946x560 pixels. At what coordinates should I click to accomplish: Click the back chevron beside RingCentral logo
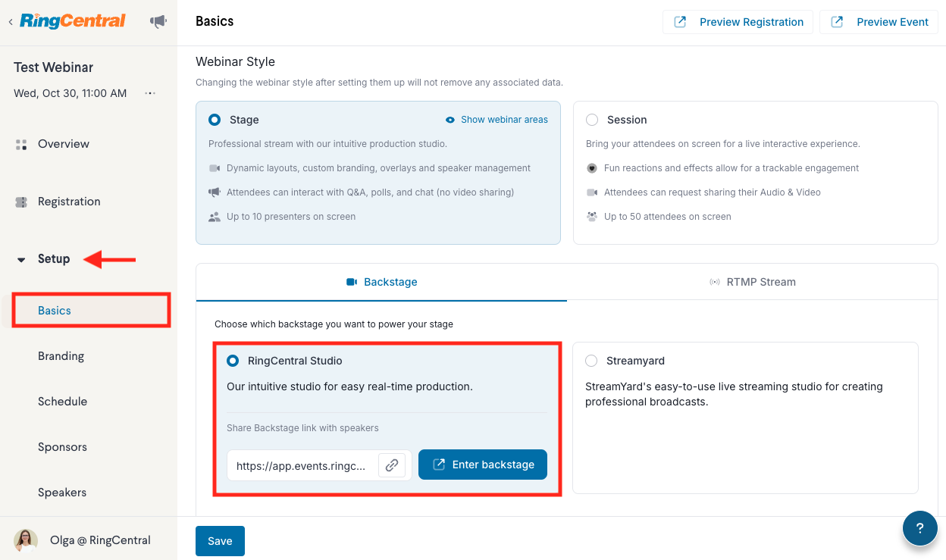[11, 22]
